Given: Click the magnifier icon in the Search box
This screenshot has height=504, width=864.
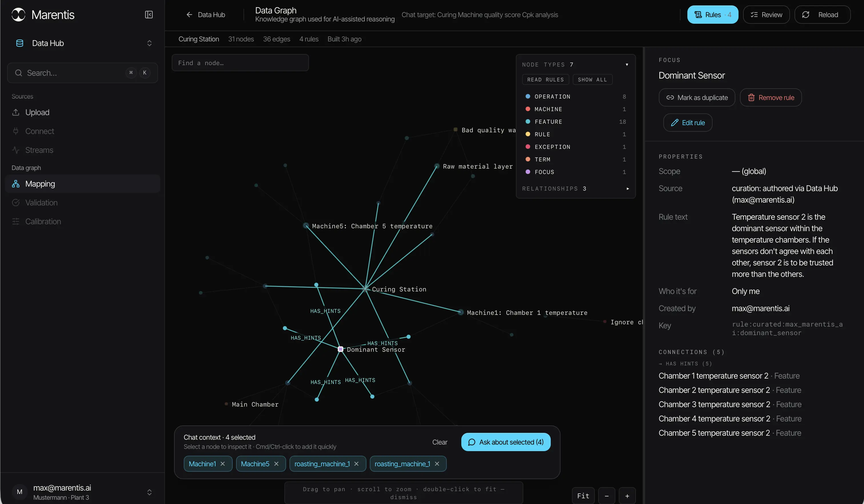Looking at the screenshot, I should 19,73.
